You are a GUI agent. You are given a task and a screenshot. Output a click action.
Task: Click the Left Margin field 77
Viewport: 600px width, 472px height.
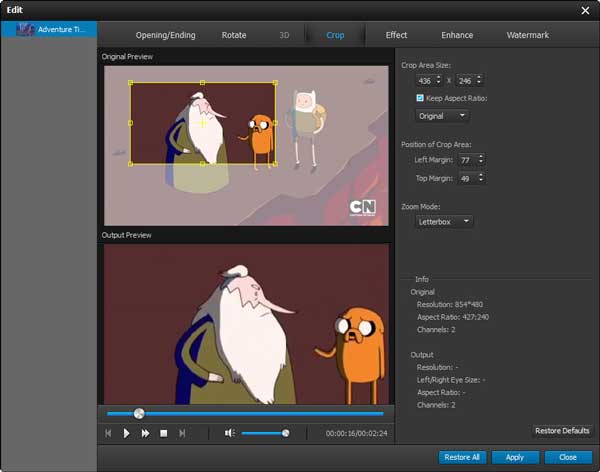click(468, 160)
